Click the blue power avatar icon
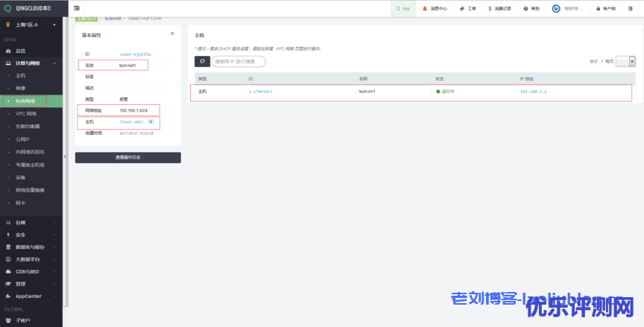This screenshot has height=327, width=644. coord(556,9)
